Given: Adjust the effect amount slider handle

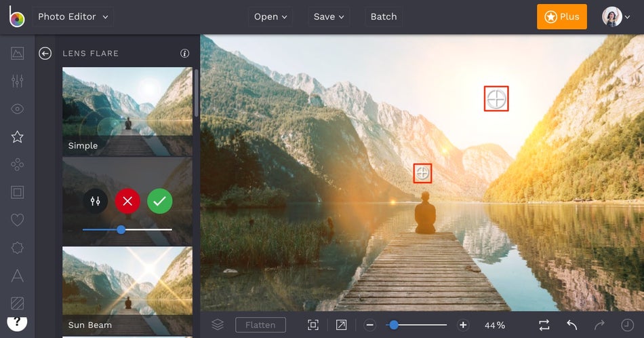Looking at the screenshot, I should point(121,229).
